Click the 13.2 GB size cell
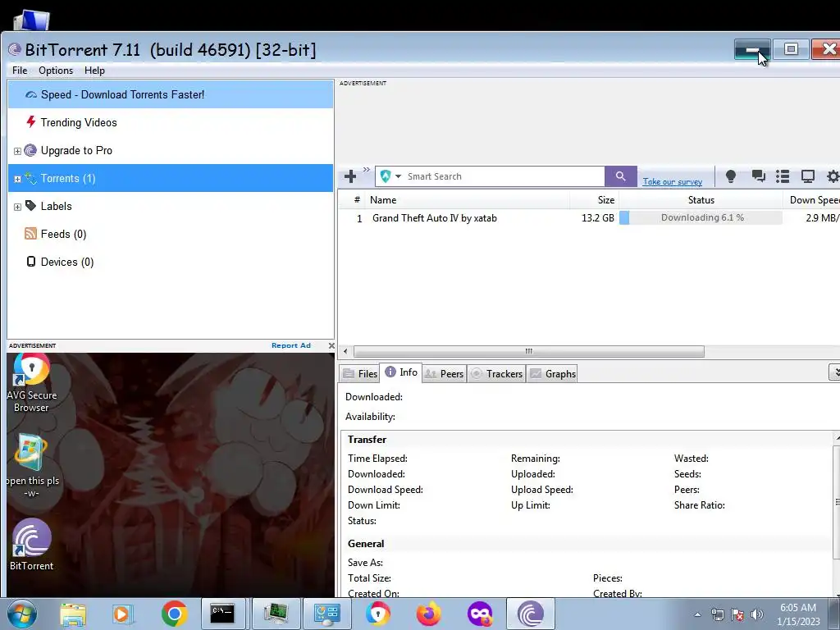 click(598, 218)
